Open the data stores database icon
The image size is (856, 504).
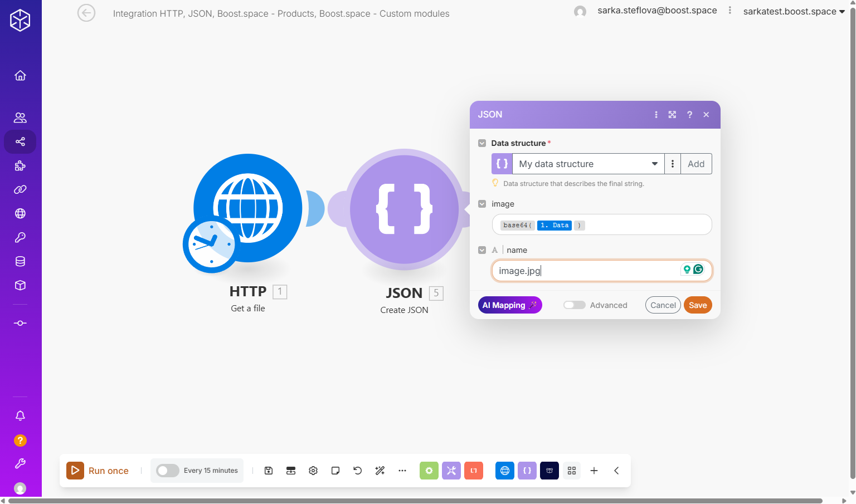click(x=20, y=261)
